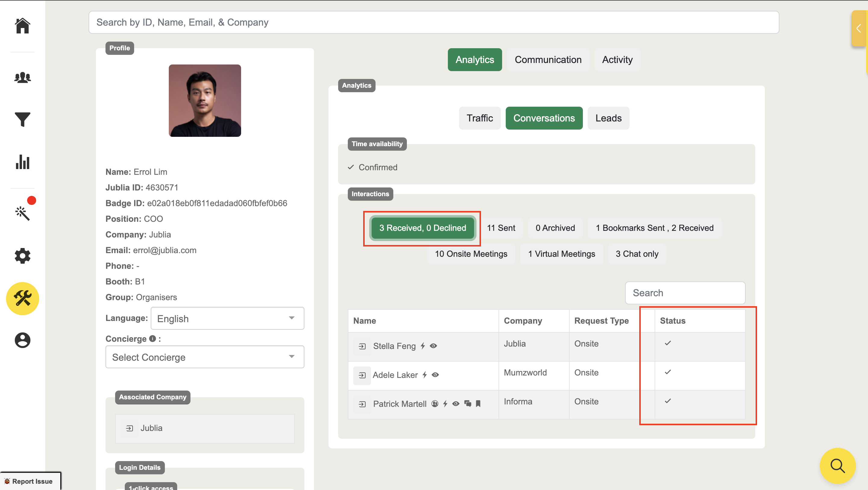Click the funnel filter sidebar icon
The image size is (868, 490).
tap(23, 120)
